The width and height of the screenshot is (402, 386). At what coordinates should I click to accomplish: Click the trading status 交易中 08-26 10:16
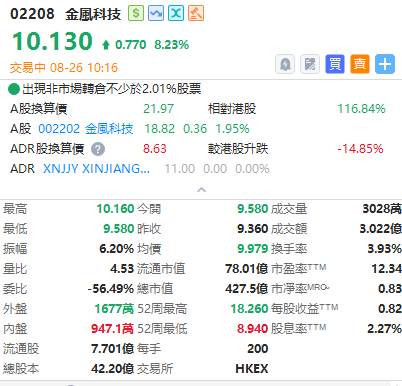(64, 68)
